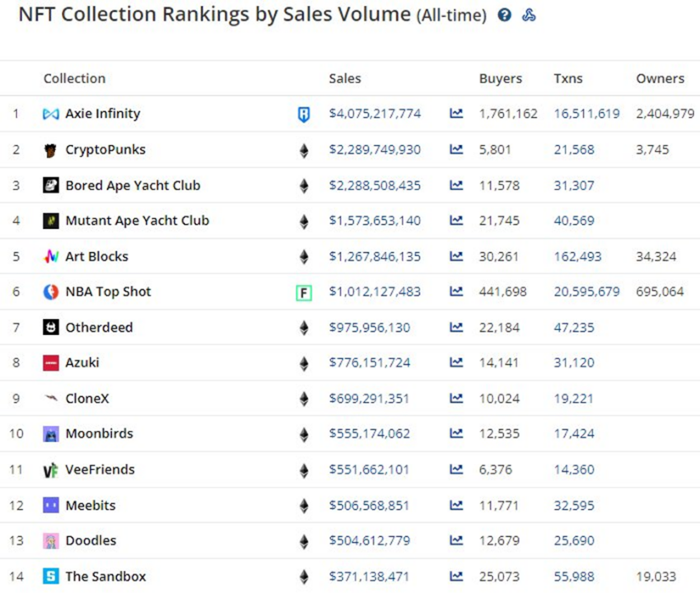Open the CryptoPunks sales chart icon
Screen dimensions: 700x593
pyautogui.click(x=456, y=149)
